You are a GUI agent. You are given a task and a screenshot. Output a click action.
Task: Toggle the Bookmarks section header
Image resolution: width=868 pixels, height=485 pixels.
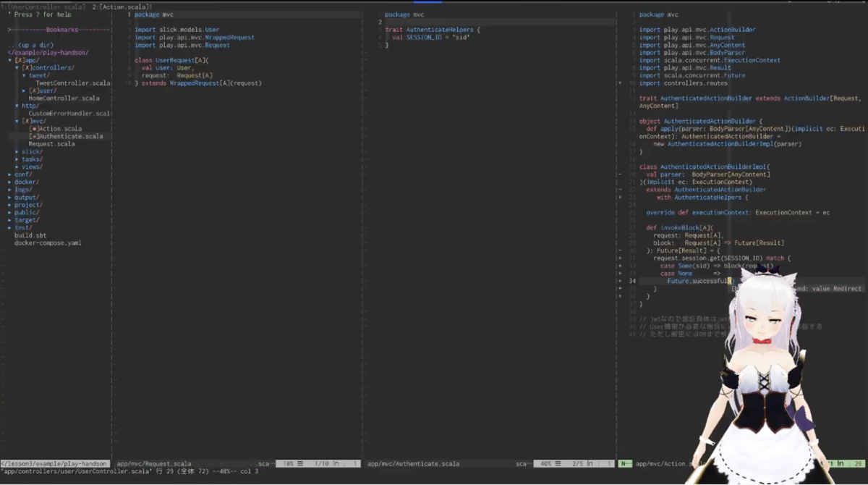coord(59,30)
